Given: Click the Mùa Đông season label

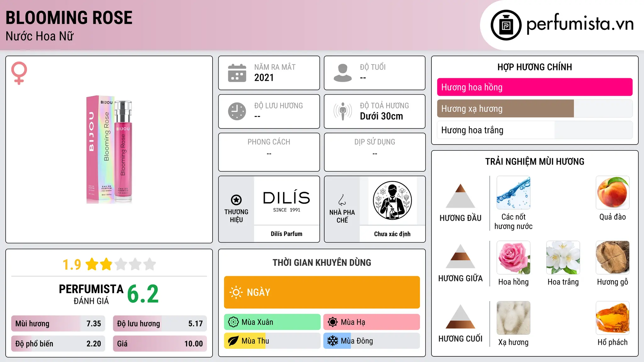Looking at the screenshot, I should tap(357, 341).
